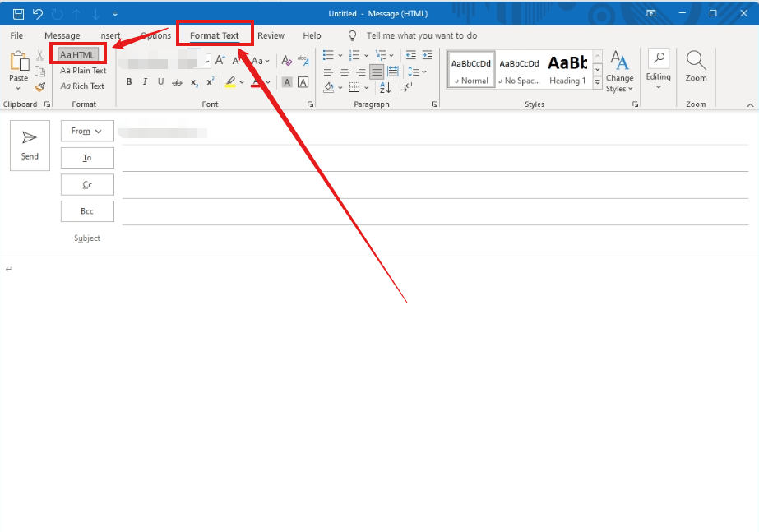The image size is (759, 532).
Task: Apply the Heading 1 style
Action: pyautogui.click(x=567, y=70)
